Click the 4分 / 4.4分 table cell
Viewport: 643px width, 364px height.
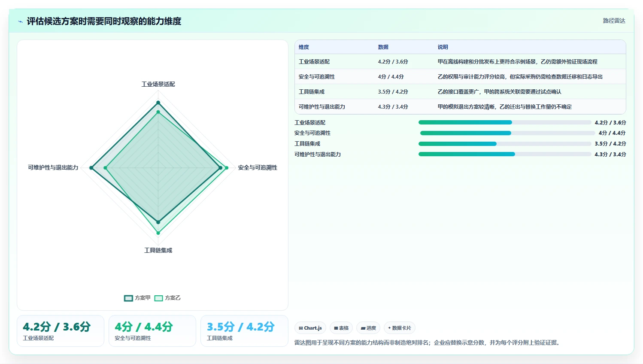[x=391, y=77]
